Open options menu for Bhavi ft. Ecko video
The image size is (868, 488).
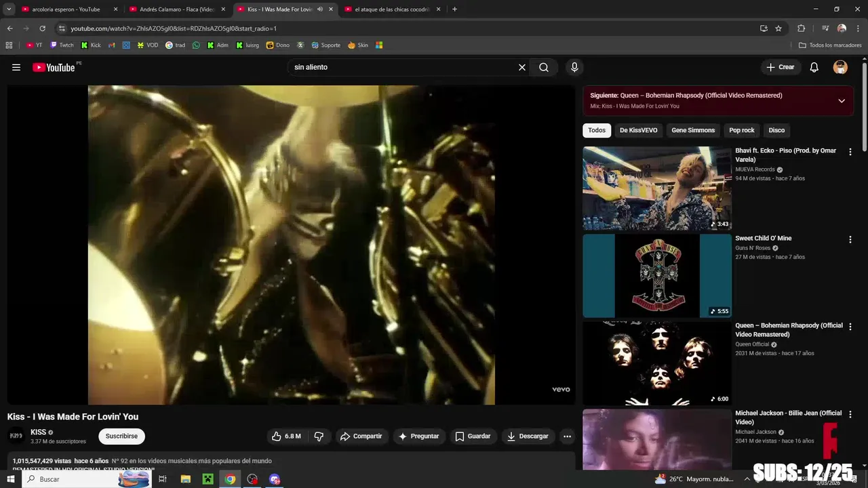click(x=850, y=152)
